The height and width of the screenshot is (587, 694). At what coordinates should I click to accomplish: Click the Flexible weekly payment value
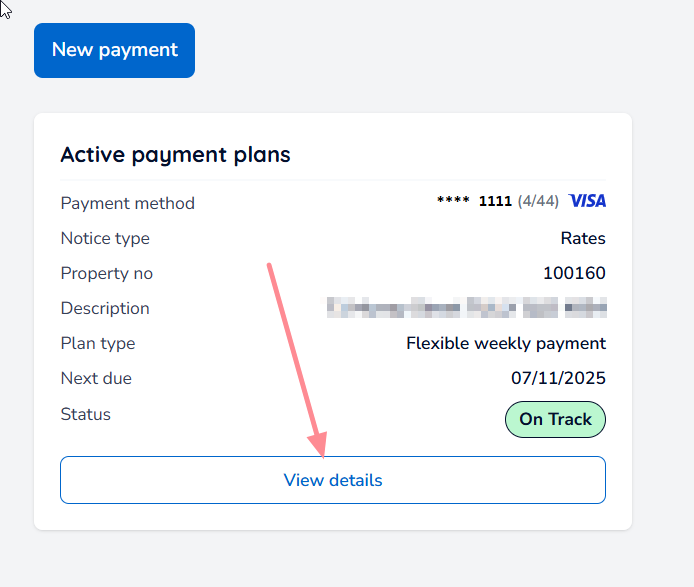(505, 343)
